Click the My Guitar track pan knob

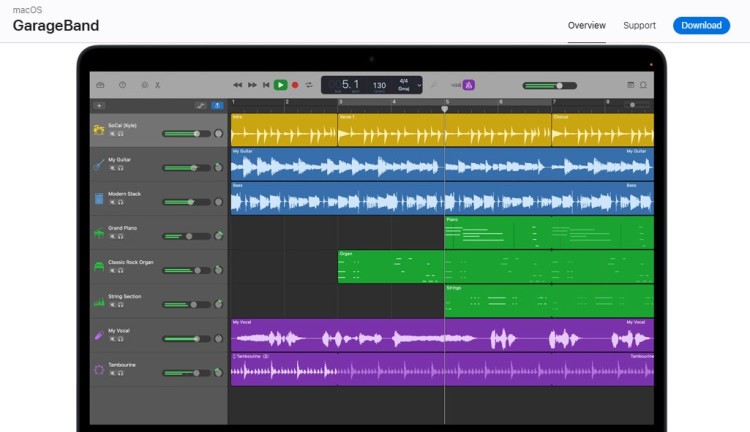pyautogui.click(x=219, y=167)
